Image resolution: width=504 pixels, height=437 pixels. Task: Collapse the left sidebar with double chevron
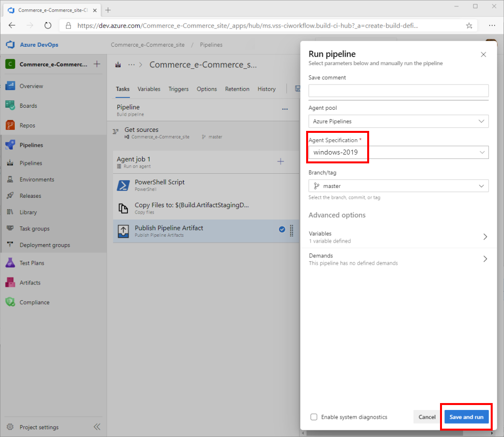pos(97,427)
